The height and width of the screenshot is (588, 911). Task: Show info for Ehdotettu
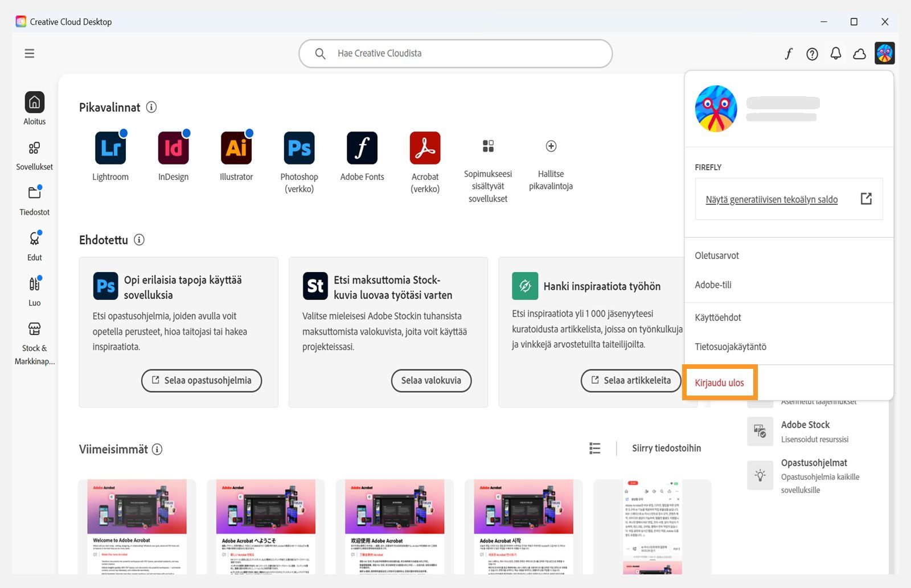pos(139,240)
